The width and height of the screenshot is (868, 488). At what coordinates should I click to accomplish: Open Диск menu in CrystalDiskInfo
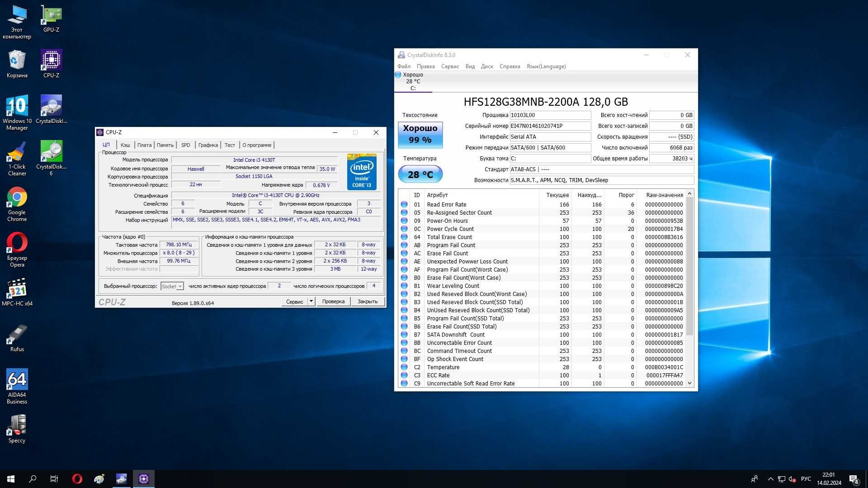[487, 66]
